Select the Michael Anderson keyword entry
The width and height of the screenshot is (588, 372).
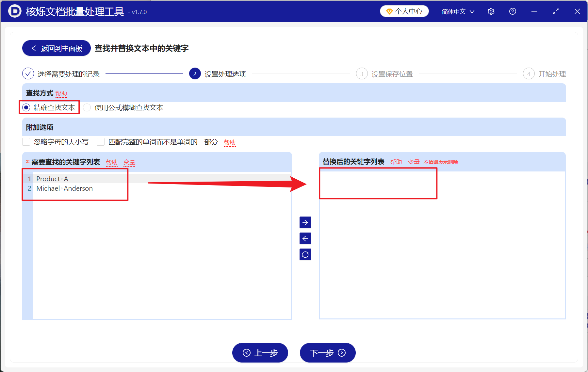click(64, 188)
